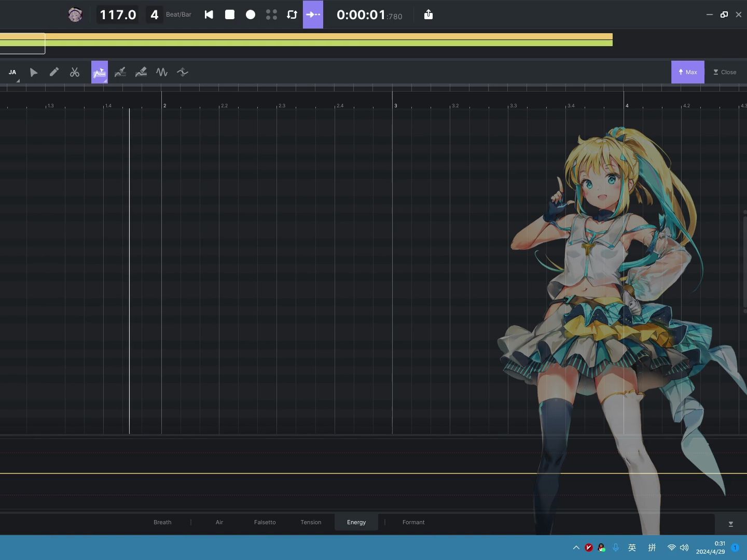The image size is (747, 560).
Task: Click the green track clip in overview
Action: pyautogui.click(x=306, y=43)
